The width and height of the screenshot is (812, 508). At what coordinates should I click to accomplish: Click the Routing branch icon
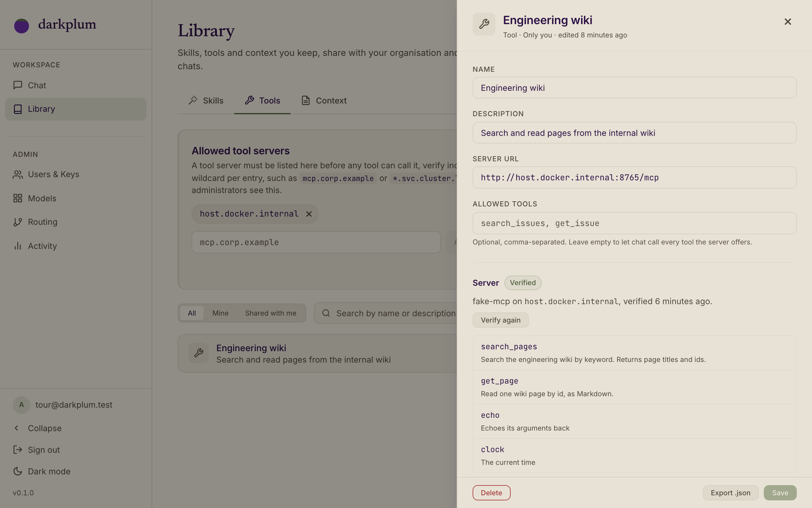point(18,222)
